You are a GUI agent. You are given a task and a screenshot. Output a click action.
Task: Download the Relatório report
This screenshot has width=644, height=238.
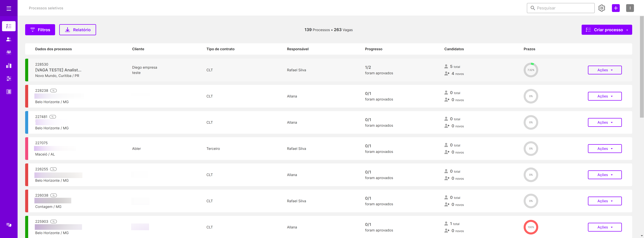point(77,30)
